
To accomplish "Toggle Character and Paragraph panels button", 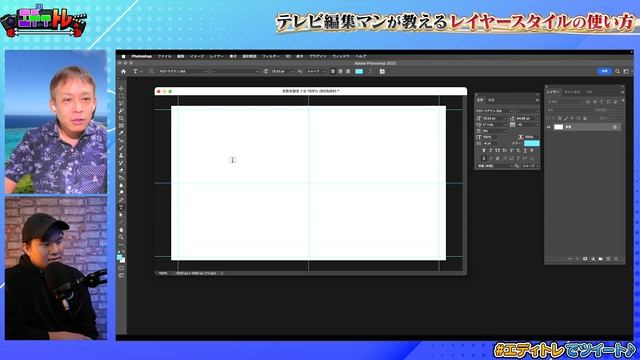I will tap(382, 71).
